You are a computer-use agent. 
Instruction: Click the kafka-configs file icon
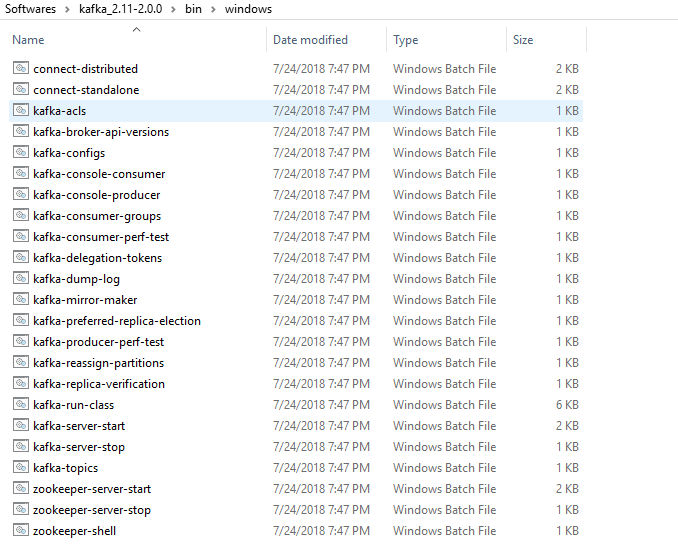pyautogui.click(x=22, y=153)
